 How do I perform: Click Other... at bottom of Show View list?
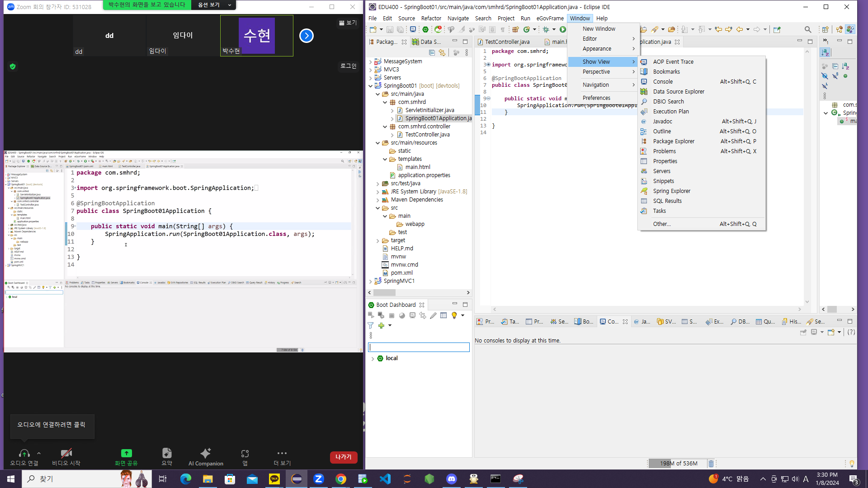[x=662, y=224]
